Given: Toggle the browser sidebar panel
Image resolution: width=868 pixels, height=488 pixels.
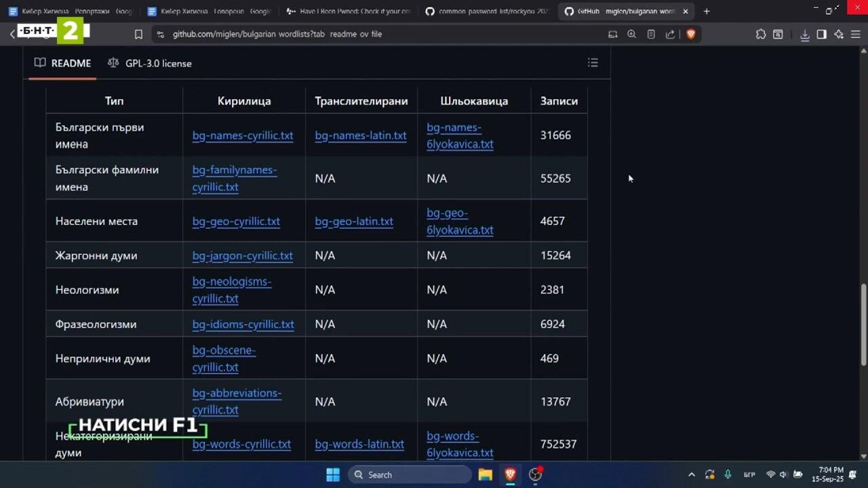Looking at the screenshot, I should tap(821, 34).
